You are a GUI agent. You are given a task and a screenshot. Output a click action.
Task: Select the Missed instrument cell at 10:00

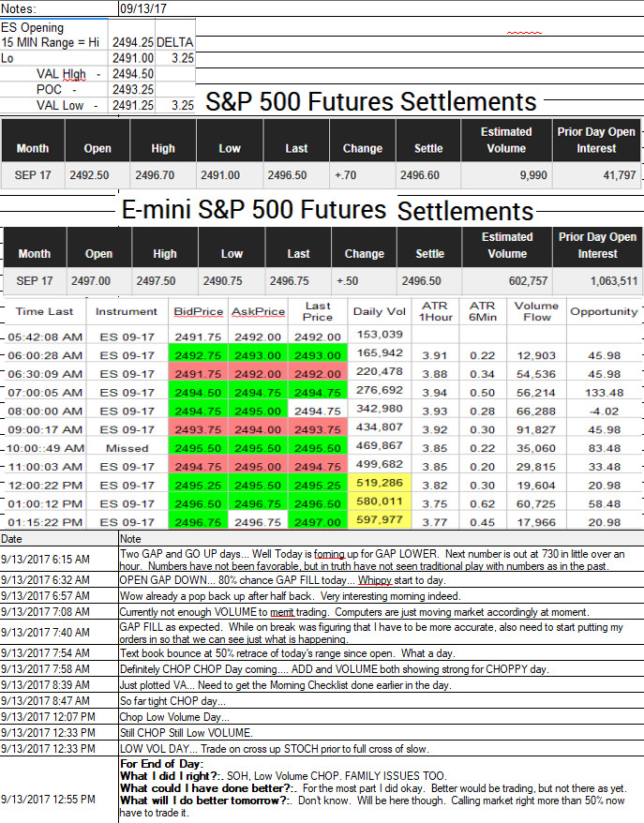[x=127, y=448]
